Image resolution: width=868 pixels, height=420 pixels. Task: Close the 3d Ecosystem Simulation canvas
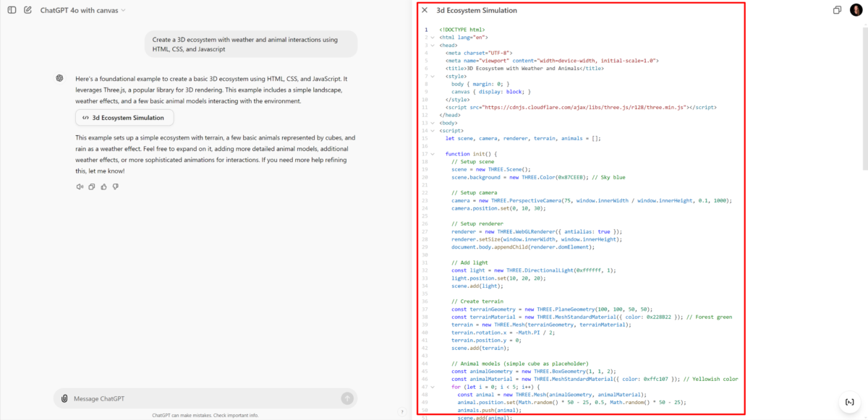coord(425,11)
